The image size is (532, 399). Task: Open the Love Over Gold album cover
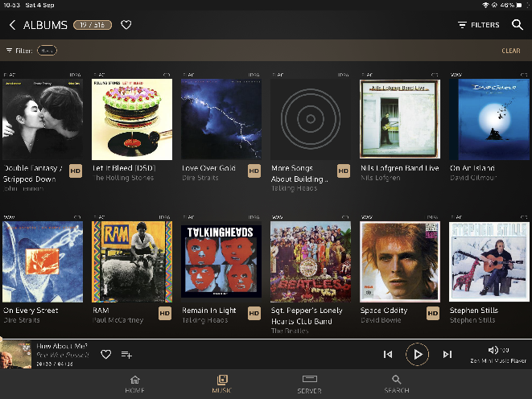click(221, 119)
